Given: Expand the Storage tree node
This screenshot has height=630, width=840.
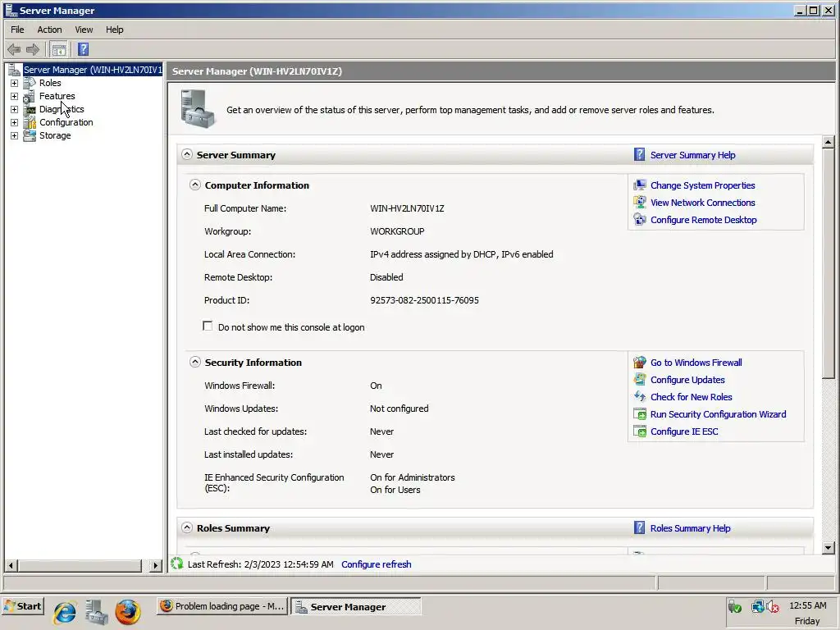Looking at the screenshot, I should point(15,135).
